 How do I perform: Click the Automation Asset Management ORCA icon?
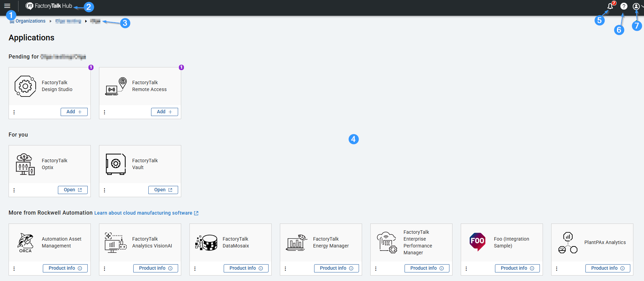[x=25, y=243]
